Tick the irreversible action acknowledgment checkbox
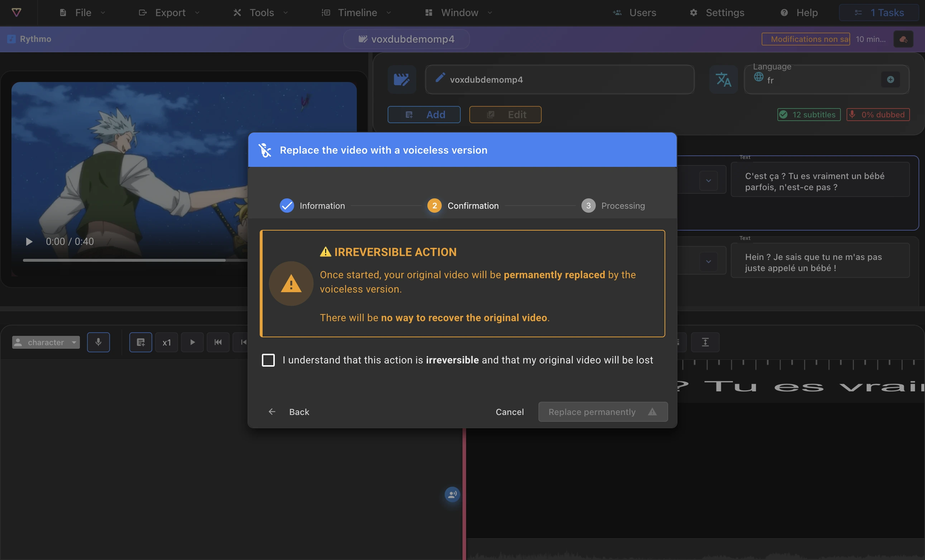The image size is (925, 560). tap(268, 360)
